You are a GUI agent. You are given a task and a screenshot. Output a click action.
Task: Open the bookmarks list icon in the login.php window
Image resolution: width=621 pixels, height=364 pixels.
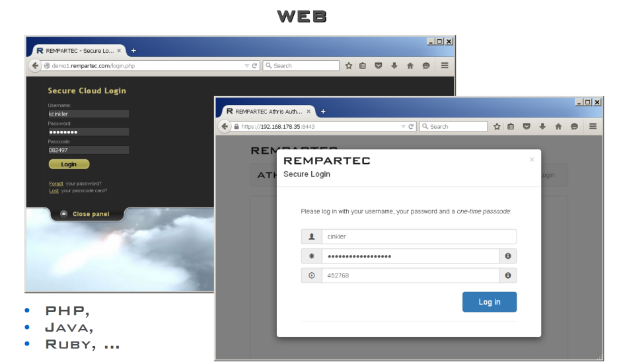click(x=363, y=66)
